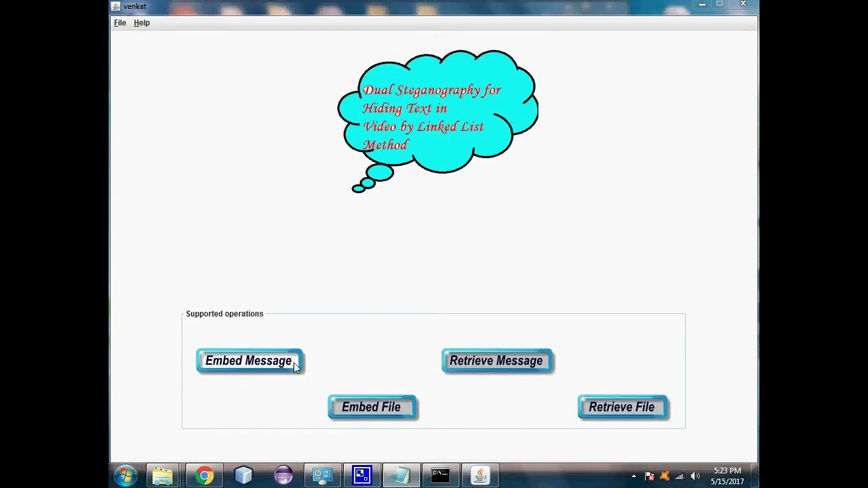Select the Embed File button
The height and width of the screenshot is (488, 868).
372,407
